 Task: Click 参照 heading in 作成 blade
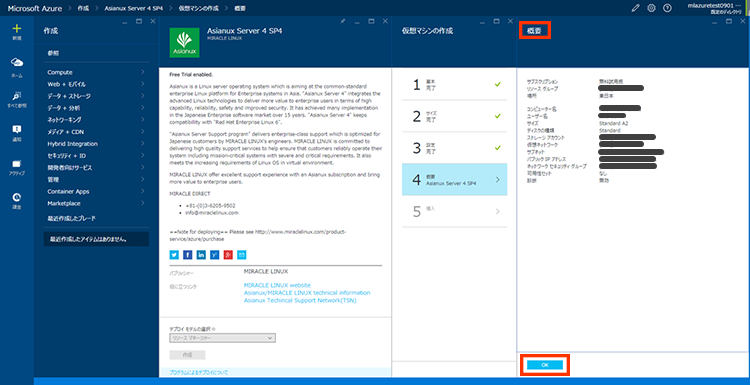coord(53,53)
